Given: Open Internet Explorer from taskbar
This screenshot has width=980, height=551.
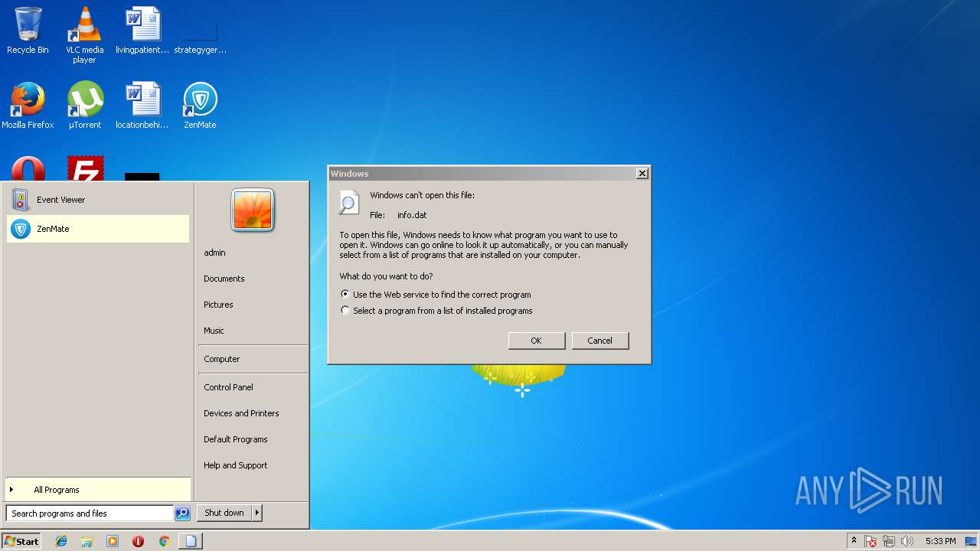Looking at the screenshot, I should coord(61,541).
